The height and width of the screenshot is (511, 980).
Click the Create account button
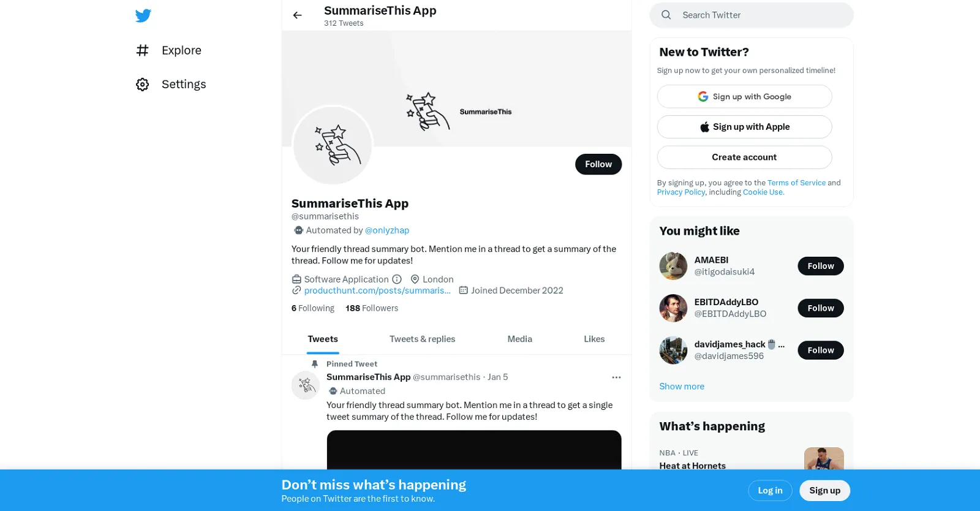click(x=744, y=157)
